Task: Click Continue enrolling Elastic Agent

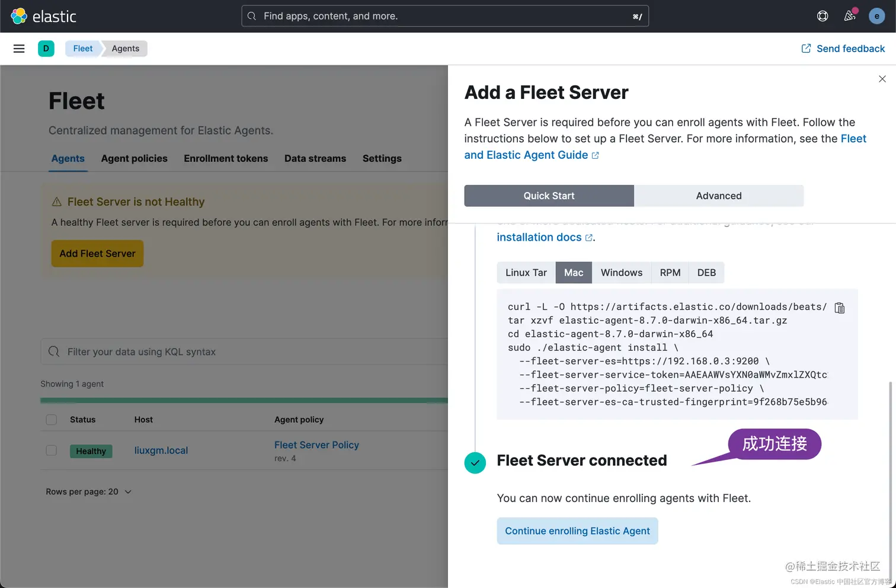Action: 578,531
